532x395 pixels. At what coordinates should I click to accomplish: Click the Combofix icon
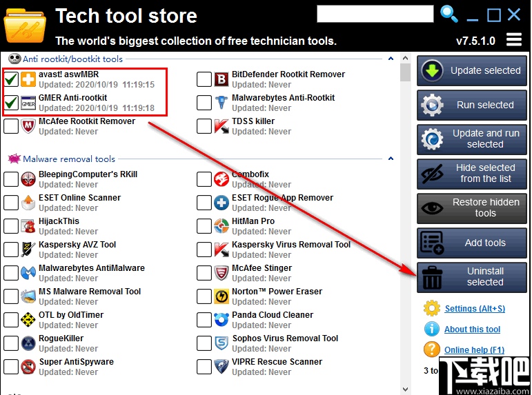[221, 179]
